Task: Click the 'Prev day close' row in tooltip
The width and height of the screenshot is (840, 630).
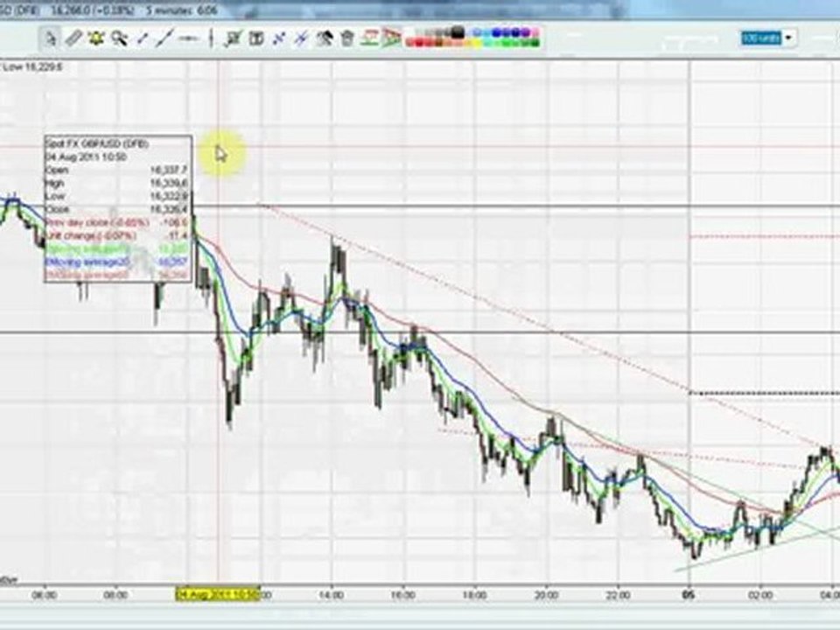Action: (116, 222)
